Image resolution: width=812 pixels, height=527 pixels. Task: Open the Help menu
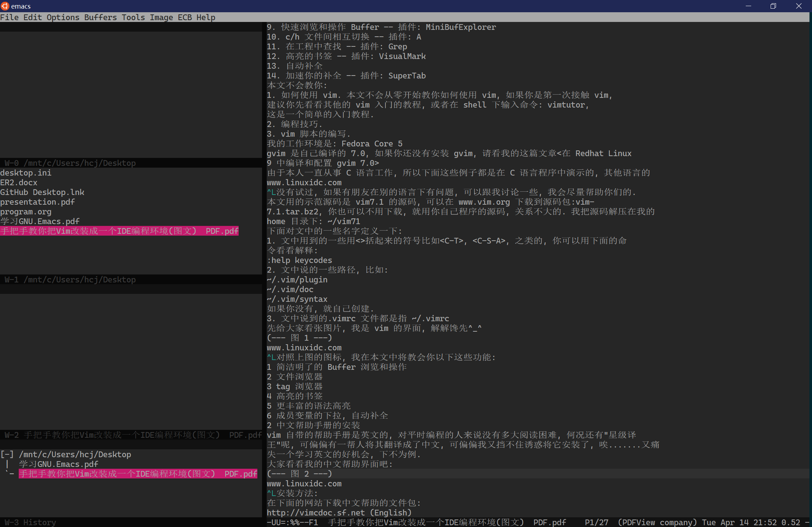(206, 17)
